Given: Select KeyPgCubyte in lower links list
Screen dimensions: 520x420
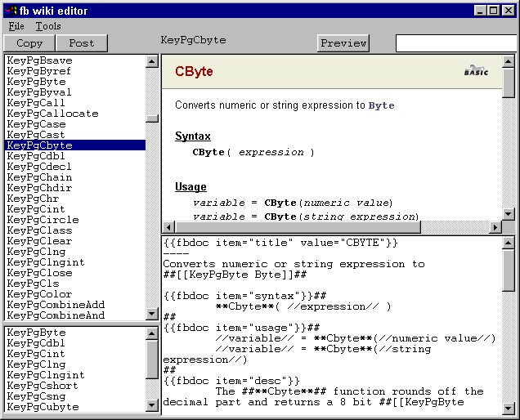Looking at the screenshot, I should point(75,407).
